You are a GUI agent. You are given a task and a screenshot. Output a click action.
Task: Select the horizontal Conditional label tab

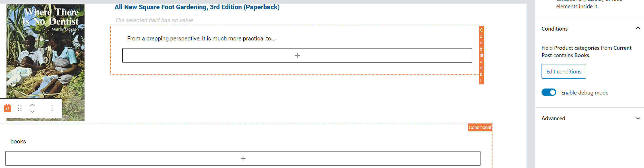tap(480, 127)
